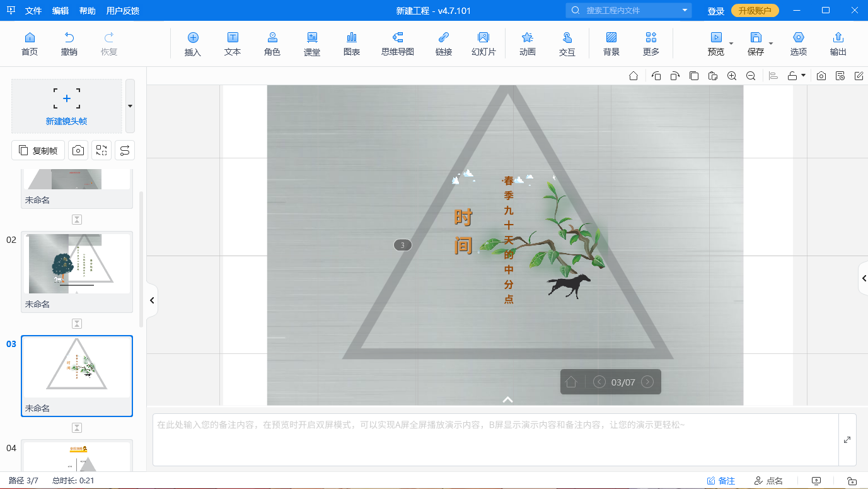868x489 pixels.
Task: Open the 插入 insert tool
Action: (x=193, y=44)
